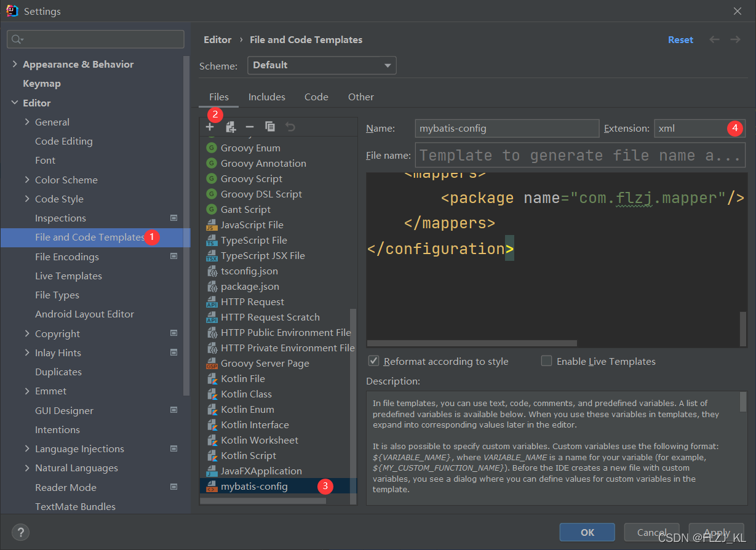Screen dimensions: 756x550
Task: Click the Kotlin File icon
Action: pyautogui.click(x=212, y=378)
